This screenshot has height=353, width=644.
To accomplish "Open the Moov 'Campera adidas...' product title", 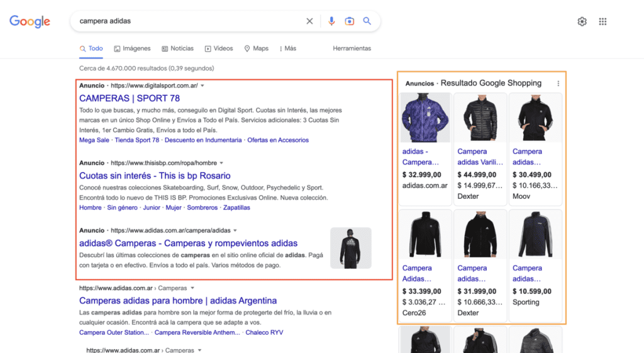I will click(527, 157).
